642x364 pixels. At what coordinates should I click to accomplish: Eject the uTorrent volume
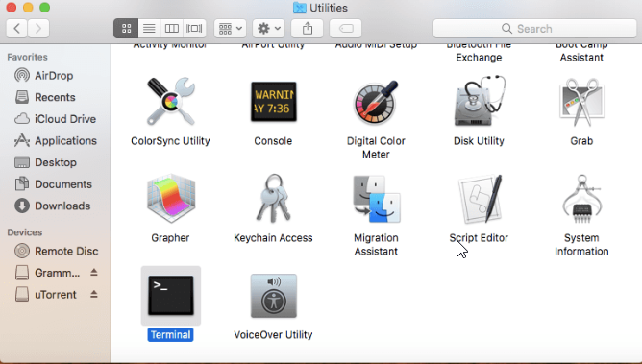[94, 294]
